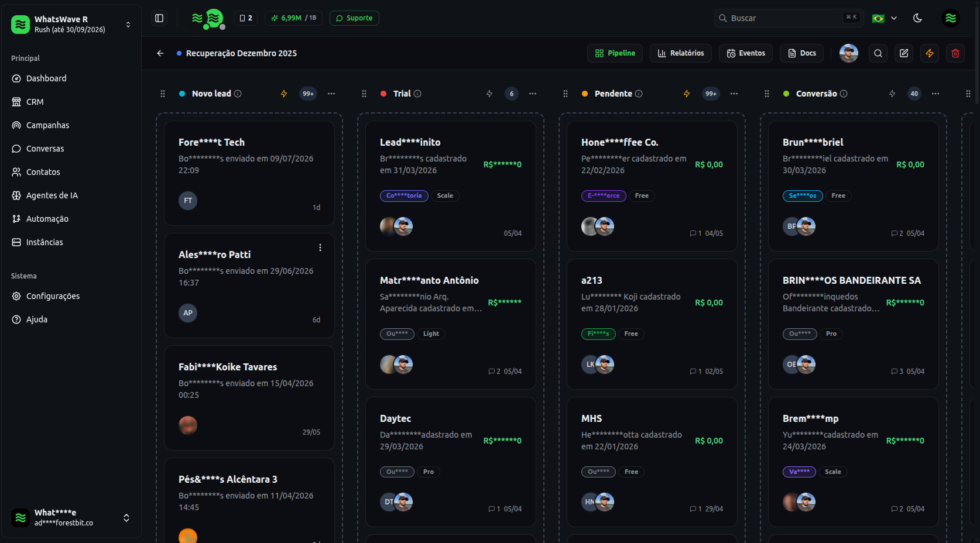Viewport: 980px width, 543px height.
Task: Open Configurações in the sidebar
Action: (x=70, y=296)
